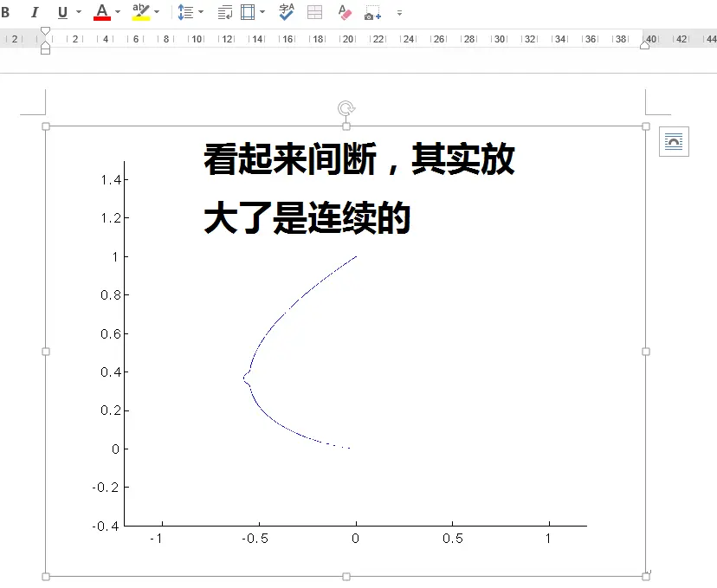Click the top-right picture sizing handle
This screenshot has width=717, height=588.
[646, 126]
